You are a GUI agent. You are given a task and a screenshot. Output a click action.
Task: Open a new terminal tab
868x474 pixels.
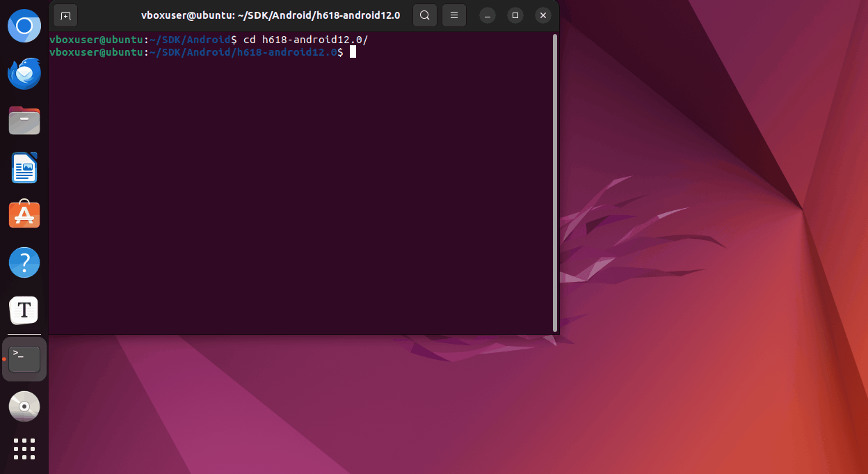tap(65, 15)
